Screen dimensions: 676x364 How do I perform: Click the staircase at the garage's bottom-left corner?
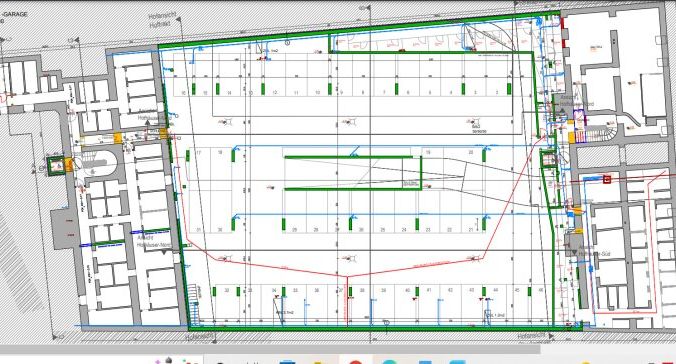point(194,304)
